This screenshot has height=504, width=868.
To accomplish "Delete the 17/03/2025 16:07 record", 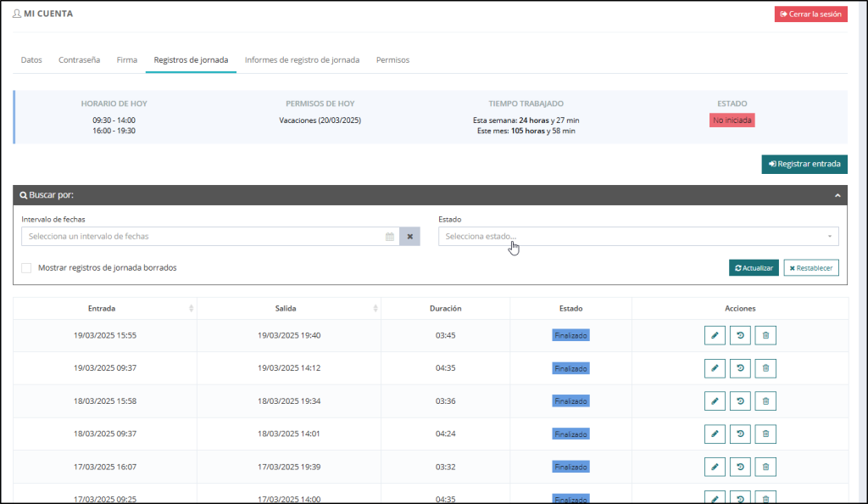I will [x=765, y=467].
